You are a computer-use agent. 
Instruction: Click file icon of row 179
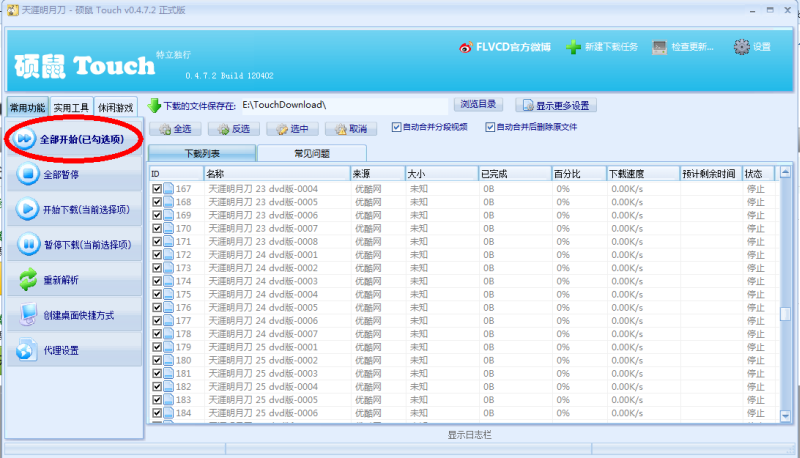pyautogui.click(x=168, y=347)
